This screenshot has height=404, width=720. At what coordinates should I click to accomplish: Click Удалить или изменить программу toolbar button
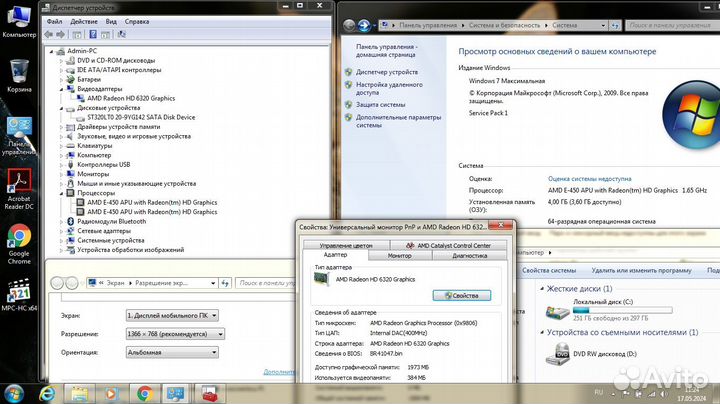click(x=641, y=270)
